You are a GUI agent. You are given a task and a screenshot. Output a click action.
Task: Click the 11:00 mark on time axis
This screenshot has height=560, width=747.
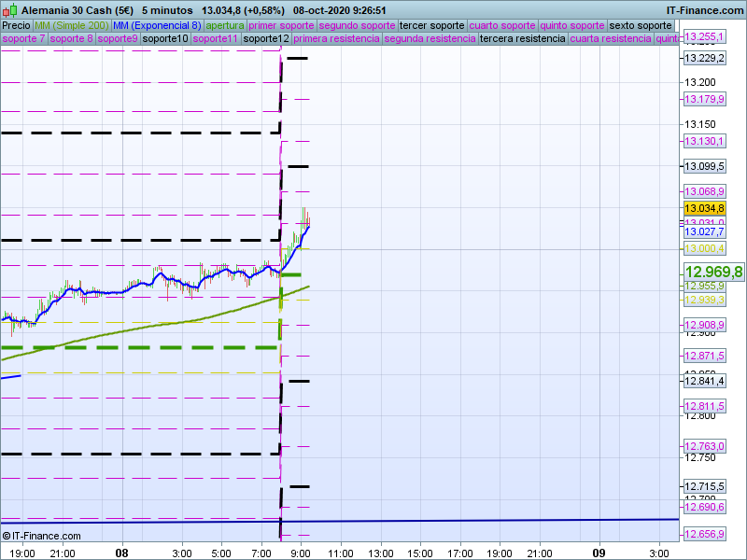coord(340,553)
